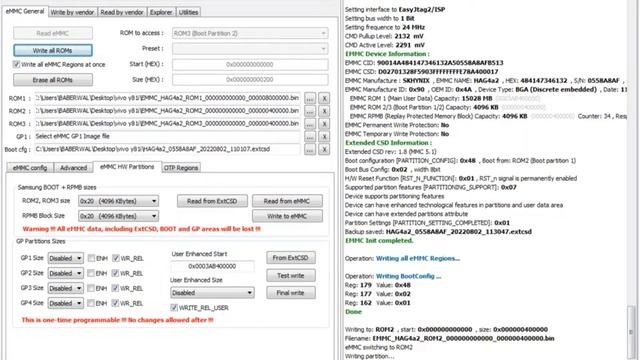Toggle WR_REL checkbox for GP3

[116, 288]
